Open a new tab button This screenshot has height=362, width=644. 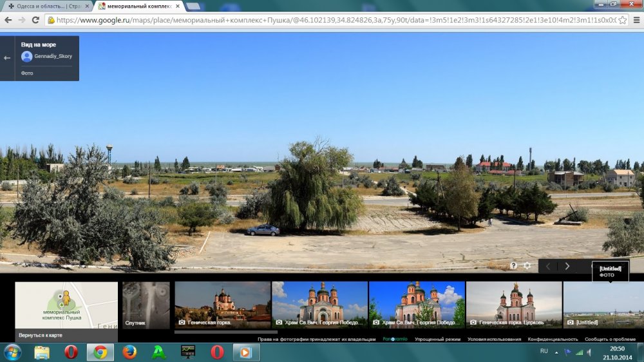tap(193, 6)
